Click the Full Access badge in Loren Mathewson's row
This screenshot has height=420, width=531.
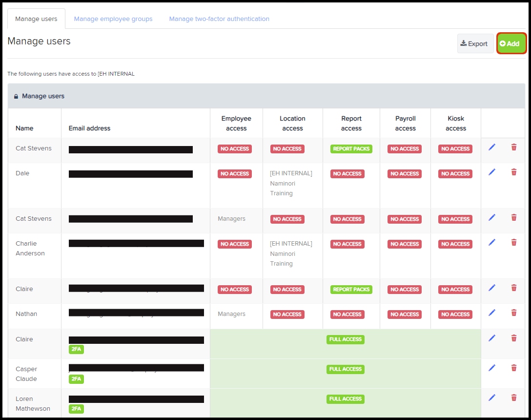click(345, 399)
